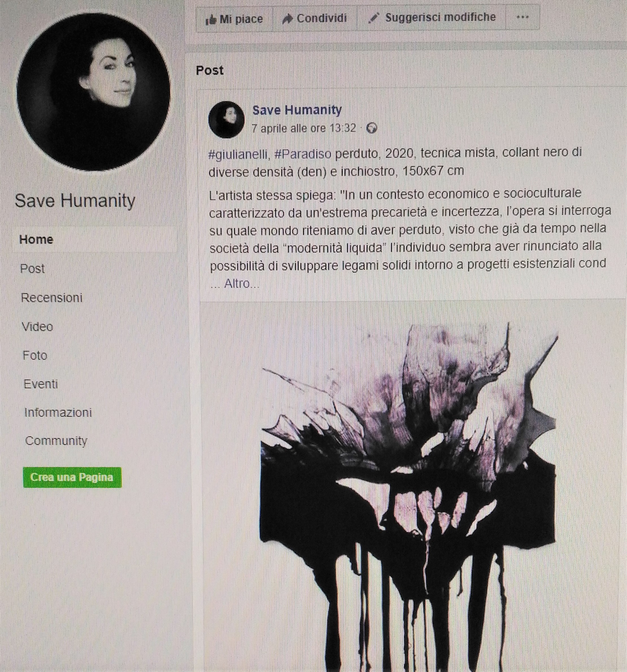Open the Foto section
This screenshot has height=672, width=627.
click(x=35, y=355)
